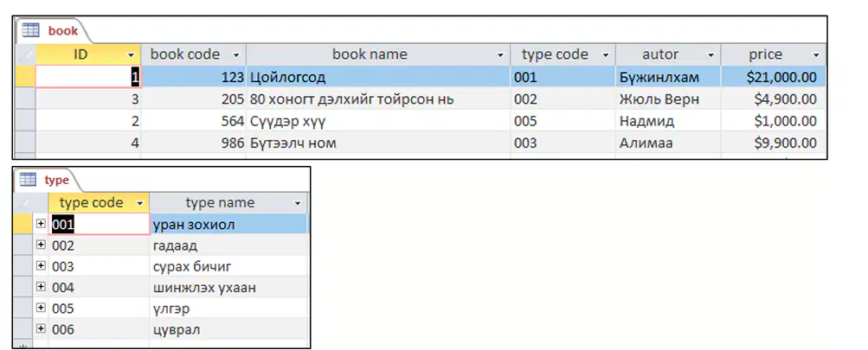Switch to the book table tab
This screenshot has width=868, height=350.
coord(53,31)
